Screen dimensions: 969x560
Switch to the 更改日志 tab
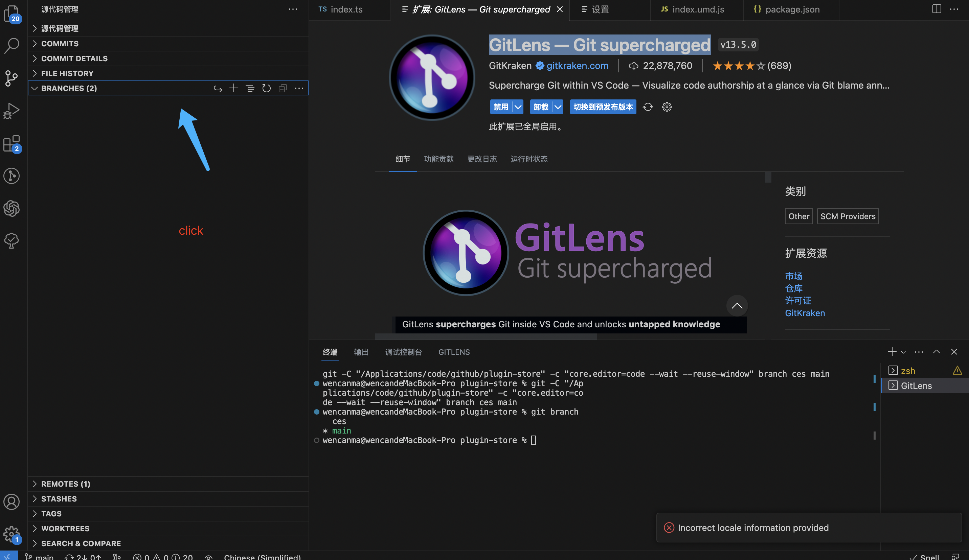pos(482,159)
